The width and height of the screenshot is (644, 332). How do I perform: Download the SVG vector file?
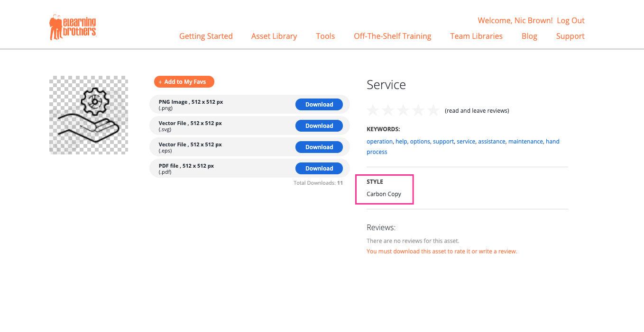[x=319, y=126]
